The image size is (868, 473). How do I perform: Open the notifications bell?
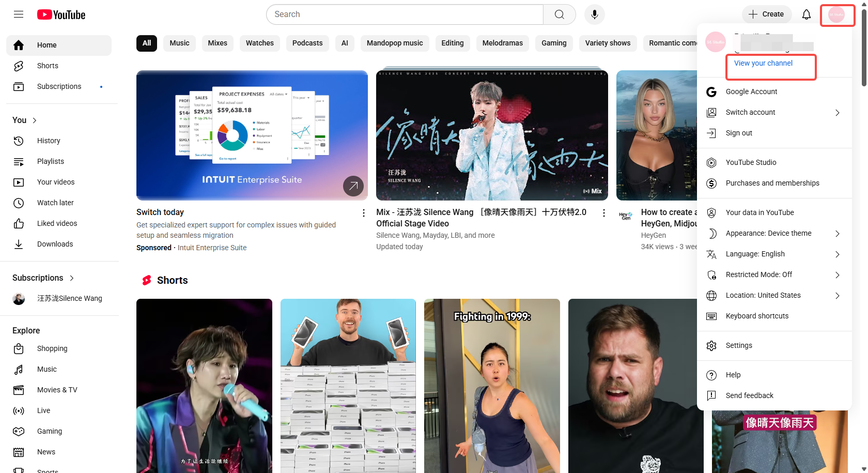tap(806, 14)
